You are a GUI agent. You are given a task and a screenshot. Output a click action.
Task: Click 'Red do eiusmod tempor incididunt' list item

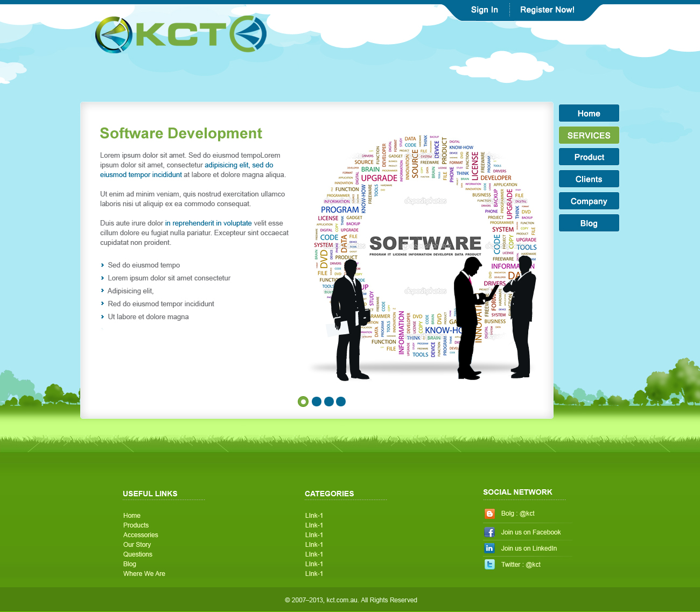pyautogui.click(x=161, y=304)
